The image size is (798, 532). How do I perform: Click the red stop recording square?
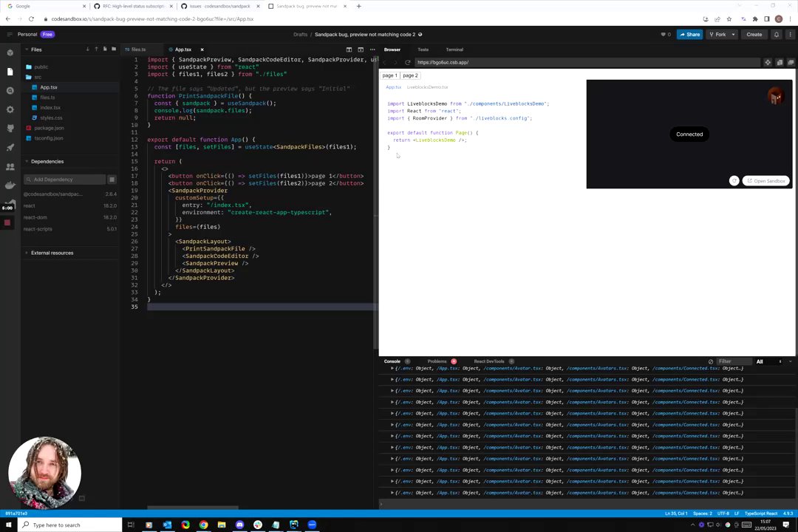point(7,222)
